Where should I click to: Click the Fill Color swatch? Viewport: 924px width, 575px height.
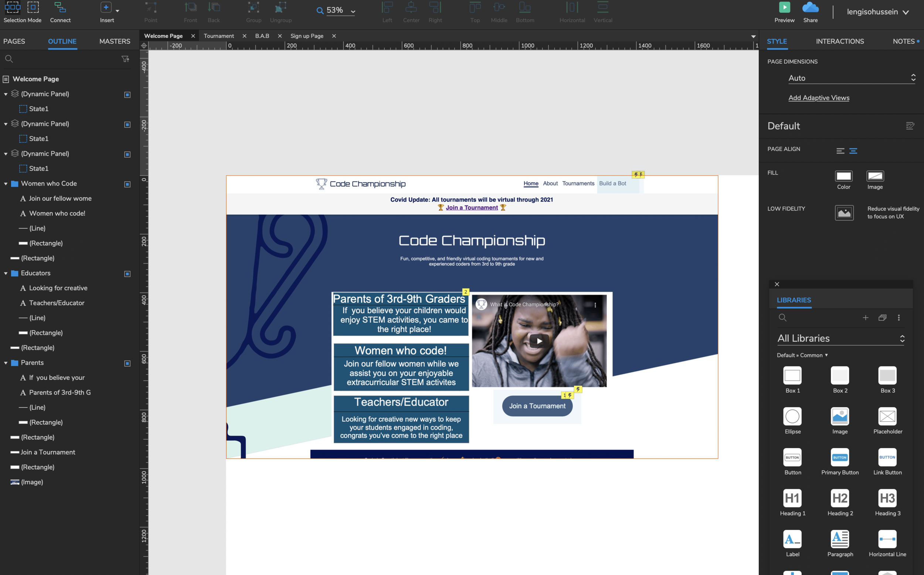843,176
